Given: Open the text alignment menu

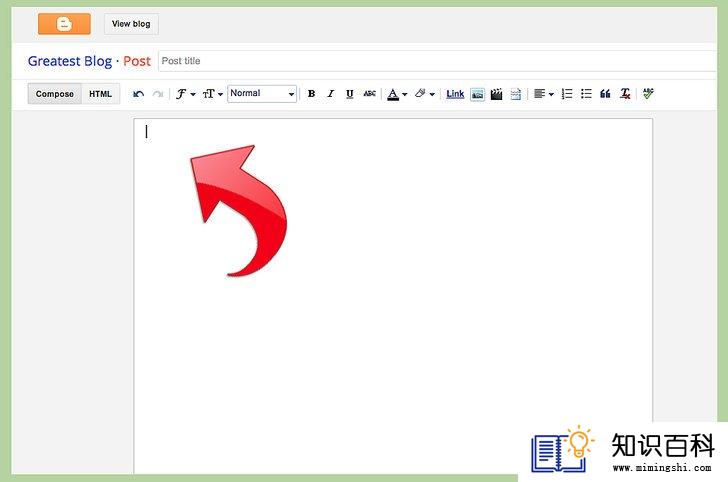Looking at the screenshot, I should coord(543,94).
